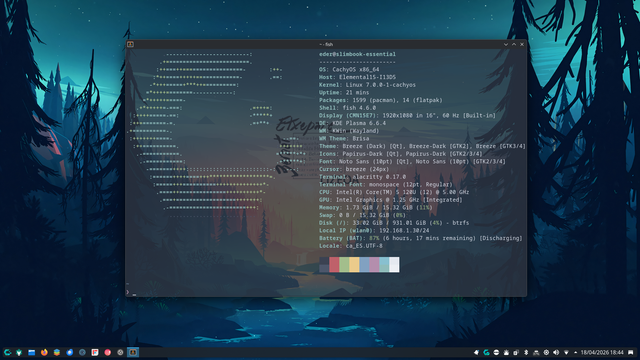Click the 'Disk (/): 33.02 GiB' line
Screen dimensions: 640x360
point(394,223)
